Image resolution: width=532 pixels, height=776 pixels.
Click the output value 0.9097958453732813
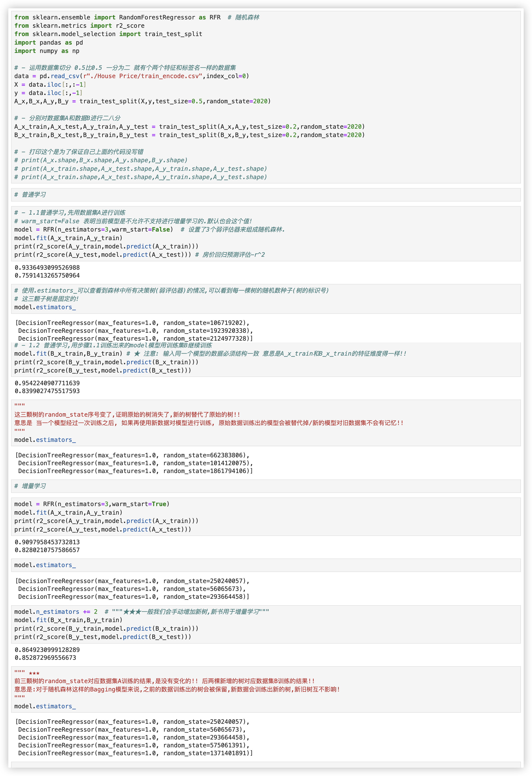coord(47,542)
